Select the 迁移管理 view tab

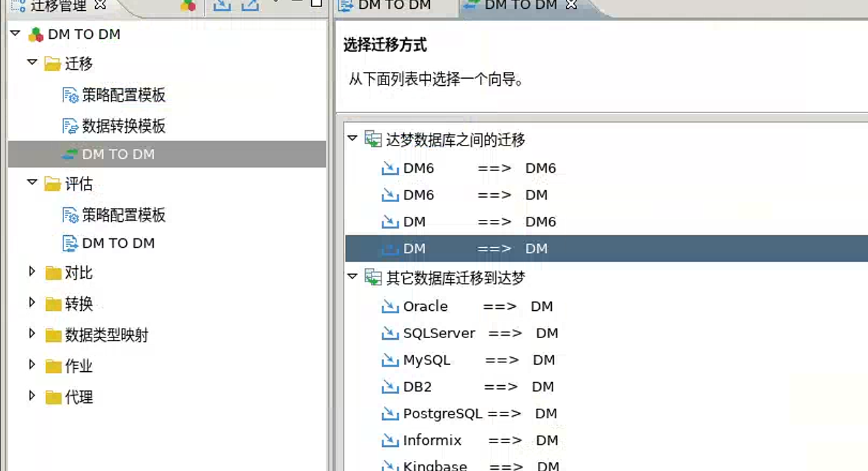[58, 6]
